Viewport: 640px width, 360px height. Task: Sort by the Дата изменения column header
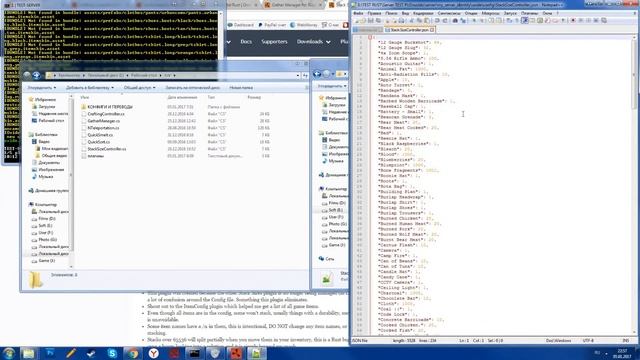182,98
